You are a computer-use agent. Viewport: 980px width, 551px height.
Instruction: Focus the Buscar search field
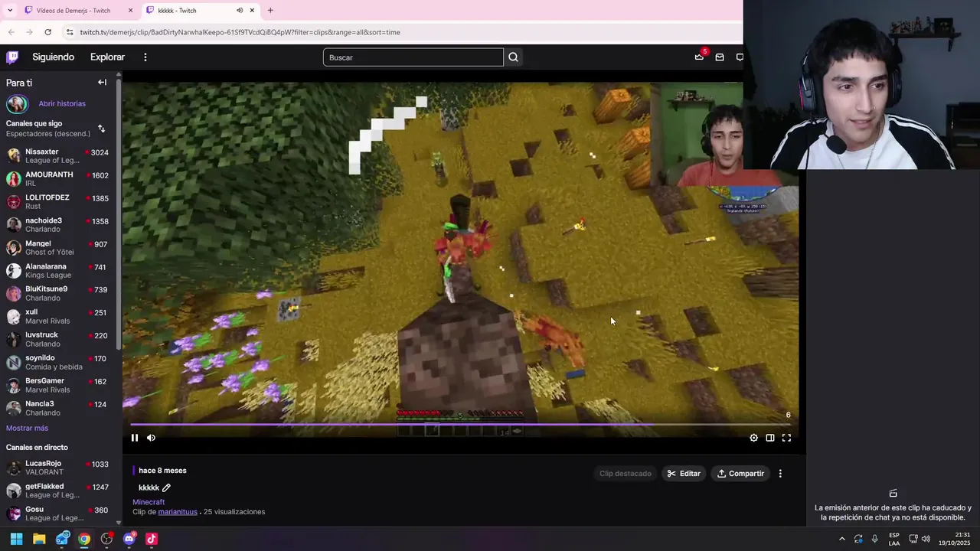(413, 57)
